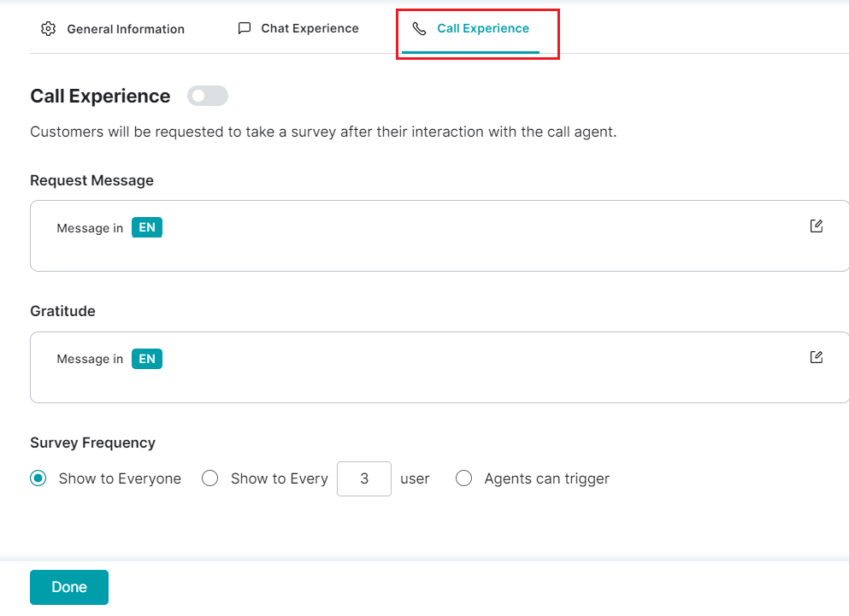Click the gear icon beside General Information

48,29
